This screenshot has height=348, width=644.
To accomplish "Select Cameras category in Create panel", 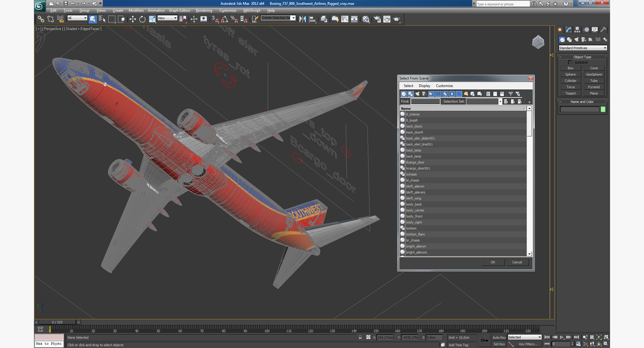I will tap(584, 40).
